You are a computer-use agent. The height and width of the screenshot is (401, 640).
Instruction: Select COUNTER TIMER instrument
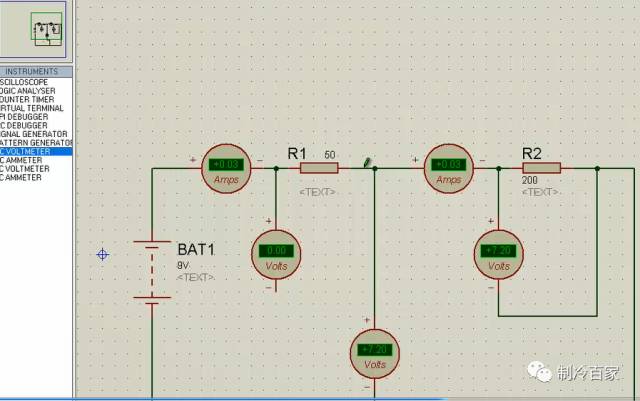tap(27, 99)
